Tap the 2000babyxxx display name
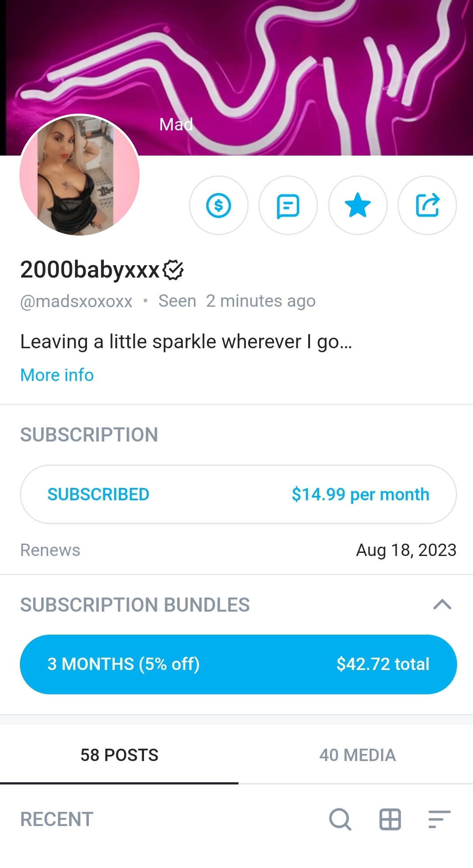 (x=90, y=270)
